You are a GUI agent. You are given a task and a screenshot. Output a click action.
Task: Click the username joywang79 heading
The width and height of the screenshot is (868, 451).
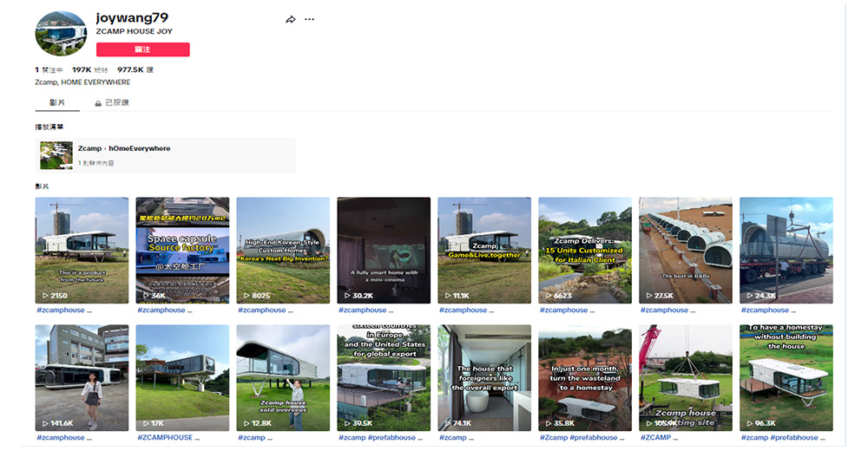(132, 17)
